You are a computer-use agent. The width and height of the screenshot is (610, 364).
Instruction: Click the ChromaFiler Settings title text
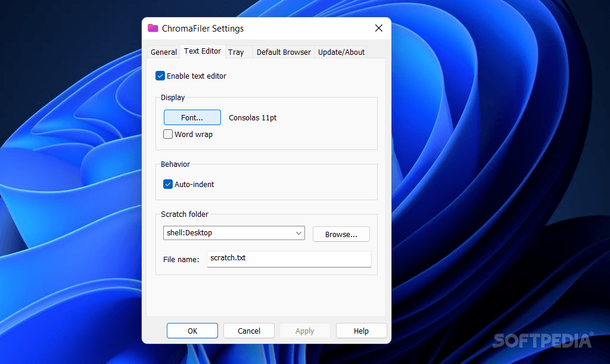[x=203, y=29]
